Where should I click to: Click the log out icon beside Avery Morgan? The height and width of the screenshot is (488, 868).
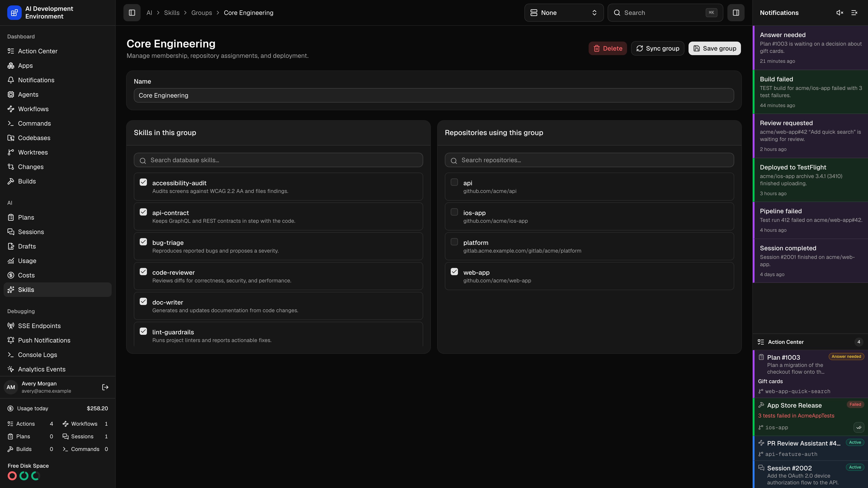[105, 387]
